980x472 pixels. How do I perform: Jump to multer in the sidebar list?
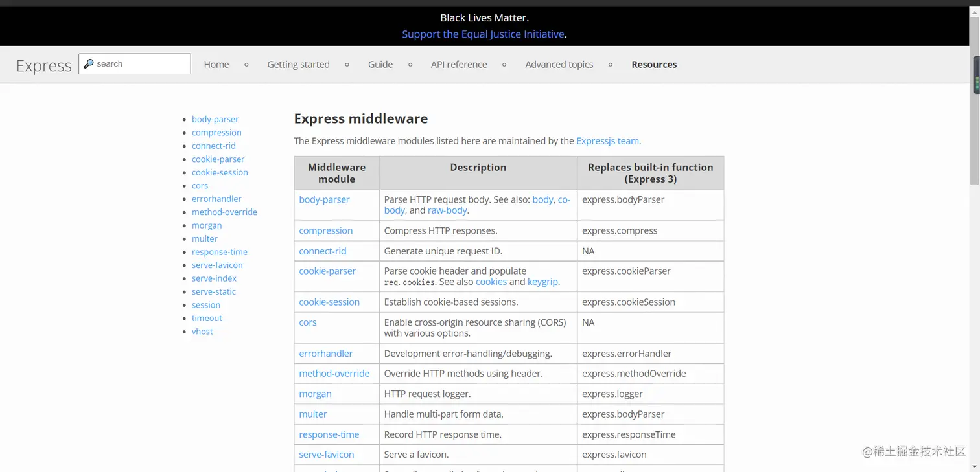pyautogui.click(x=205, y=238)
